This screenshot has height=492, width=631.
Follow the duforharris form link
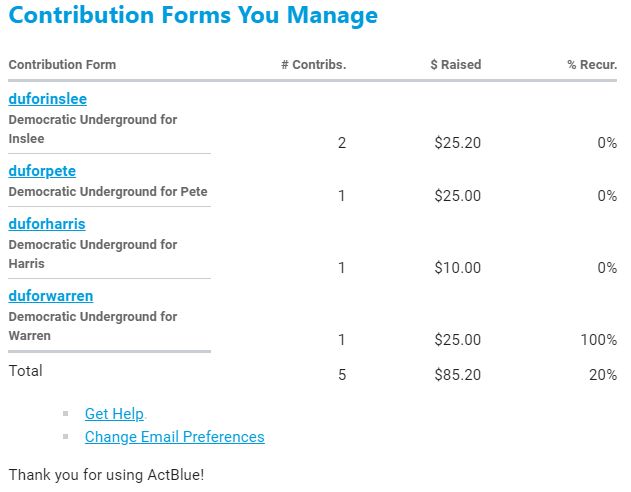pyautogui.click(x=47, y=224)
